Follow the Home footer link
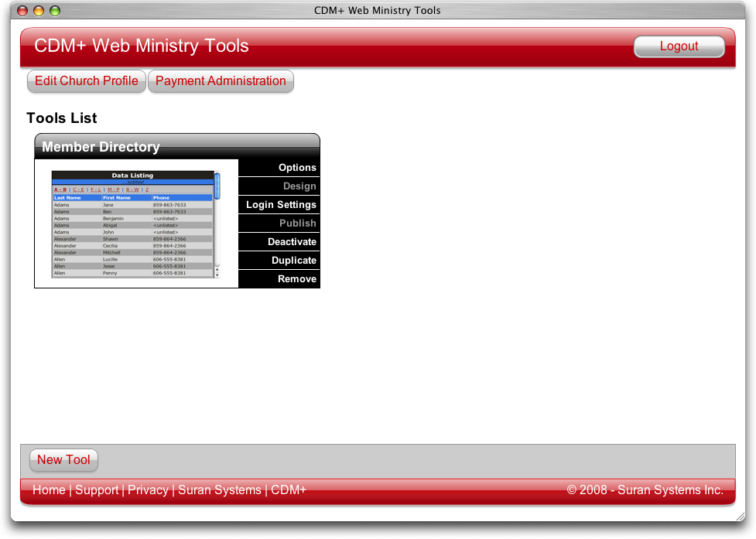Viewport: 756px width, 539px height. point(49,490)
